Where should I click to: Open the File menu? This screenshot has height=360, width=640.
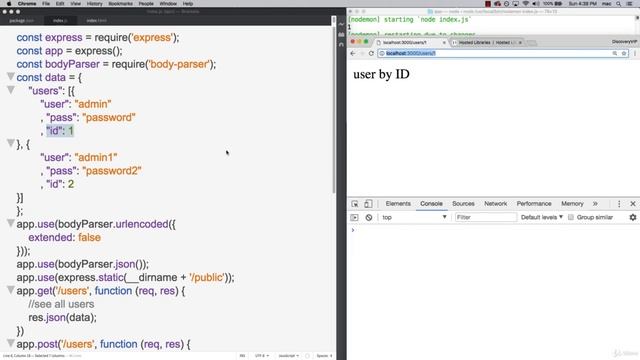pyautogui.click(x=46, y=4)
